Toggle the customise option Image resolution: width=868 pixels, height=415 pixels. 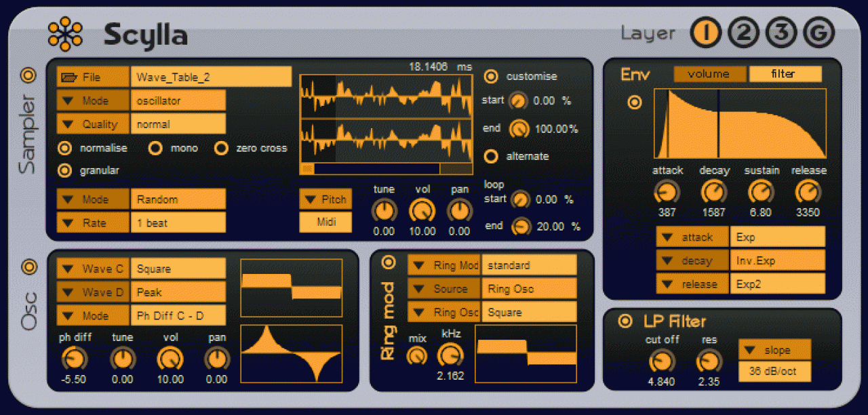point(490,76)
